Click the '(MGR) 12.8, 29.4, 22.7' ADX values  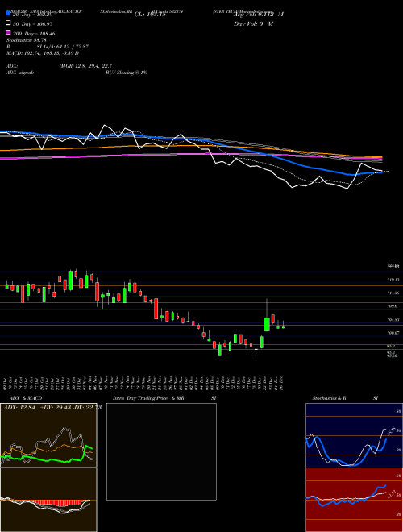85,66
